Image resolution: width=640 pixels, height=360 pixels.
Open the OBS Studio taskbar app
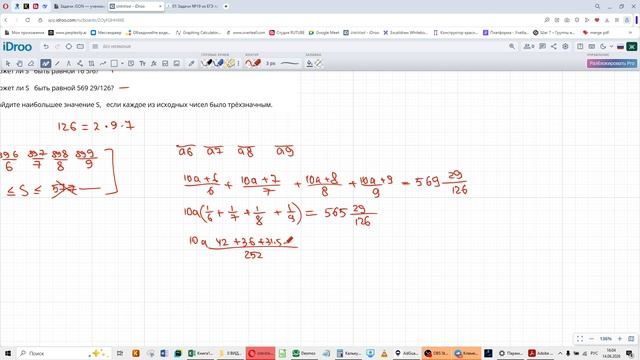(x=436, y=353)
